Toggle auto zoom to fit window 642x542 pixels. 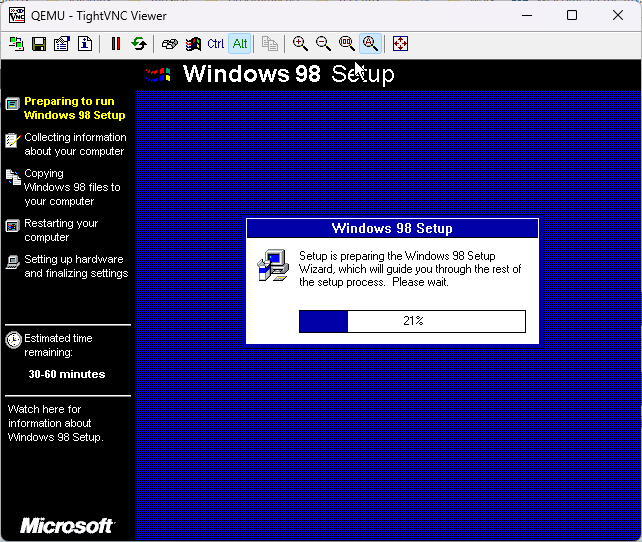point(370,44)
